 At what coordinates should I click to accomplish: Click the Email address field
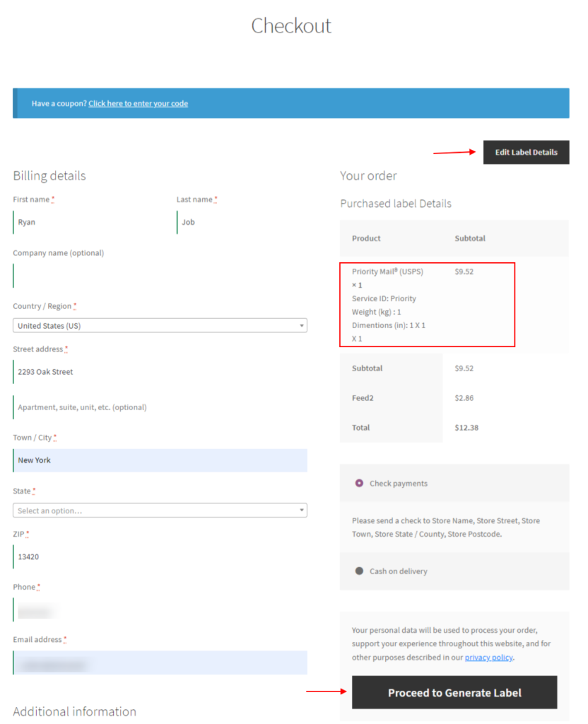pyautogui.click(x=160, y=662)
